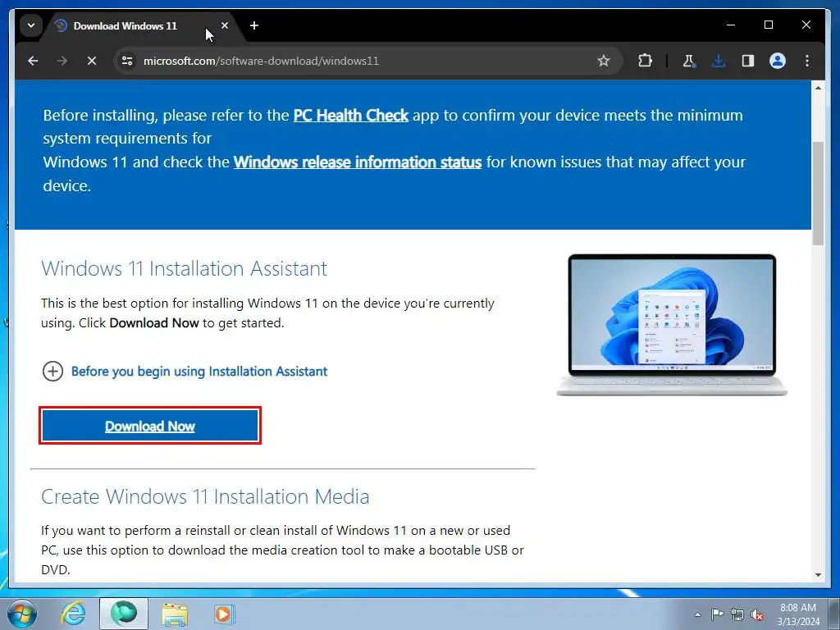Image resolution: width=840 pixels, height=630 pixels.
Task: Stop loading the current page
Action: coord(92,61)
